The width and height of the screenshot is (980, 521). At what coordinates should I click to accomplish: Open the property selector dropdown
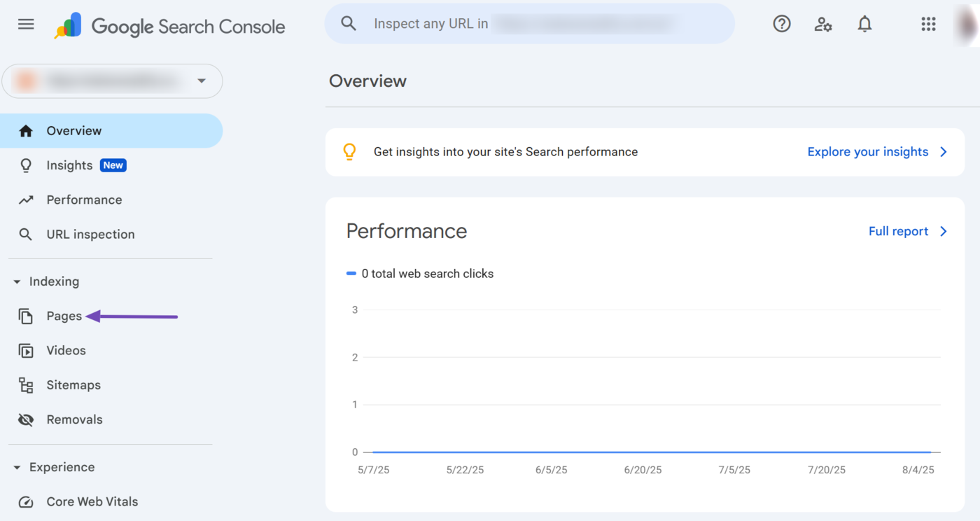(x=112, y=81)
